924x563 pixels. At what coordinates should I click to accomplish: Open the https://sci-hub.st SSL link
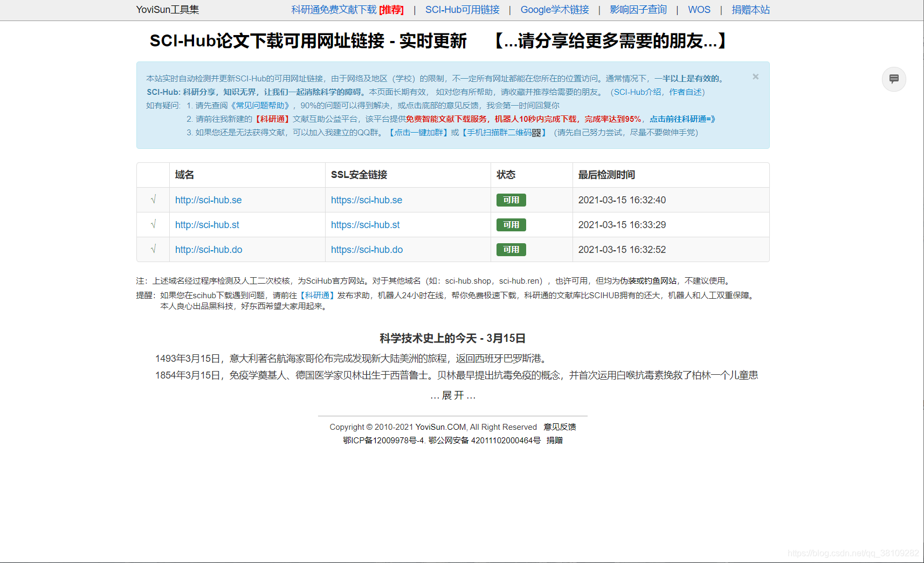(x=365, y=225)
